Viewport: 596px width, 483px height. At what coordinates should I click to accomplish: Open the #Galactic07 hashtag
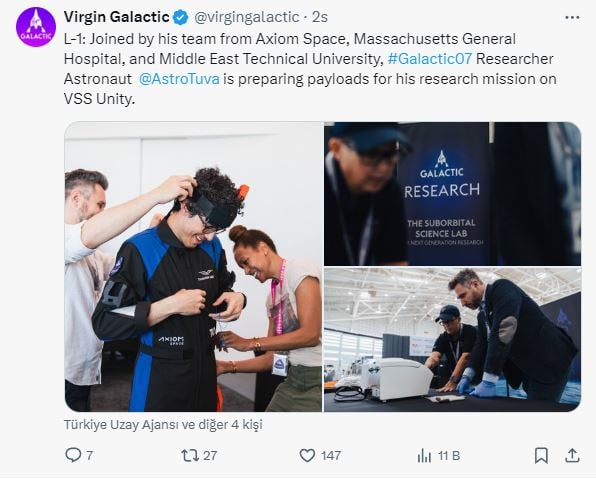pos(430,59)
